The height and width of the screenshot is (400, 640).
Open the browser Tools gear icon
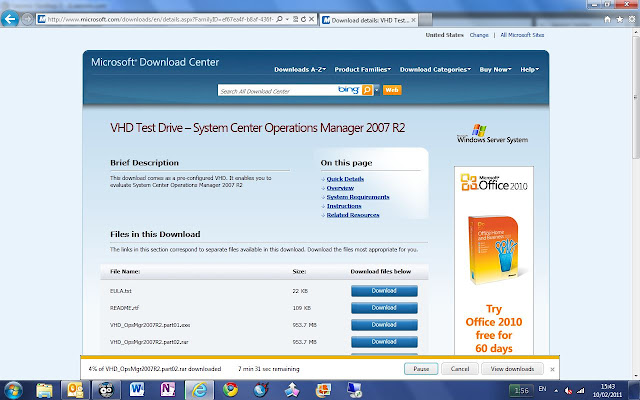tap(632, 19)
